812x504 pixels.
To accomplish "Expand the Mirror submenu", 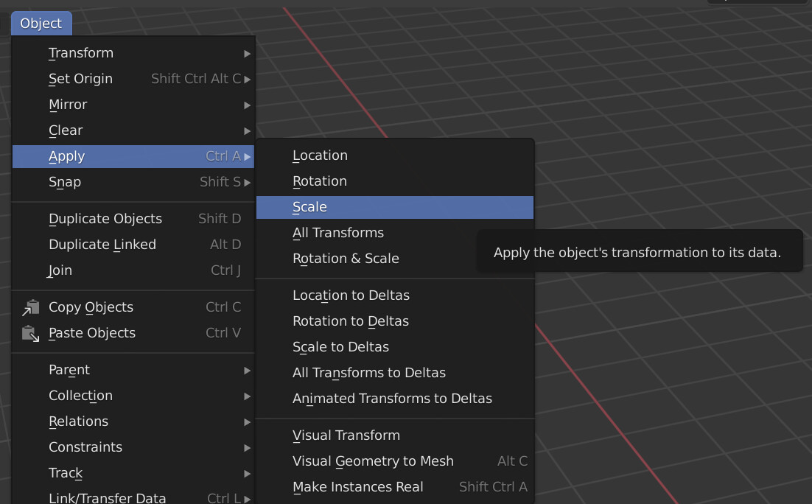I will click(x=68, y=104).
